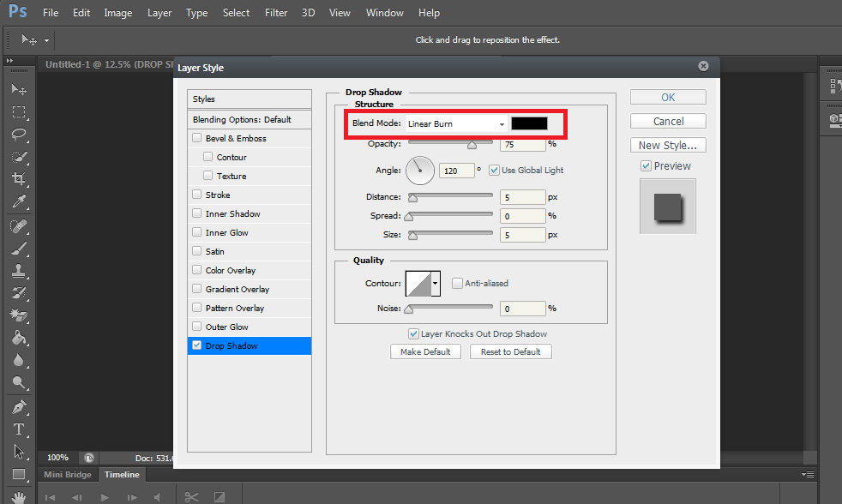Click the black shadow color swatch
The height and width of the screenshot is (504, 842).
pyautogui.click(x=530, y=123)
